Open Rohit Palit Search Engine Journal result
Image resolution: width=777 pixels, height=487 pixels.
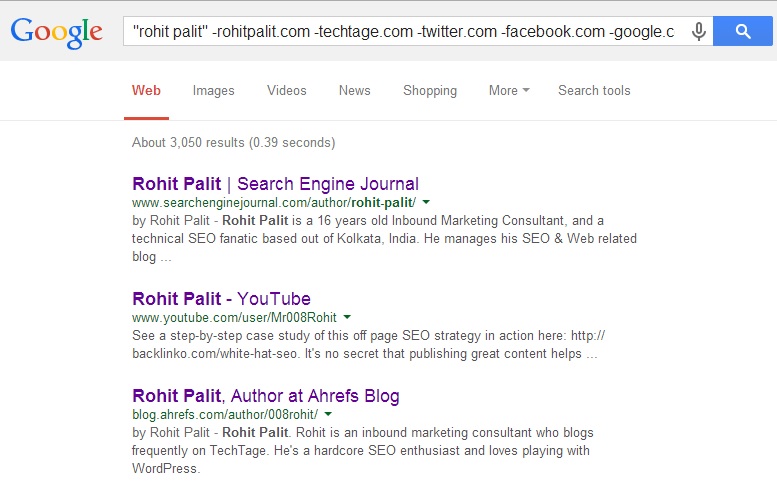pyautogui.click(x=276, y=184)
